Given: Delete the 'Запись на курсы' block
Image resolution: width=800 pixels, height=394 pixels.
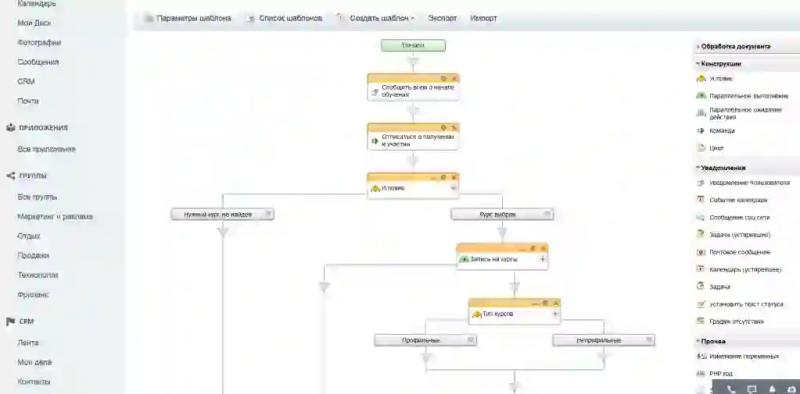Looking at the screenshot, I should click(542, 248).
